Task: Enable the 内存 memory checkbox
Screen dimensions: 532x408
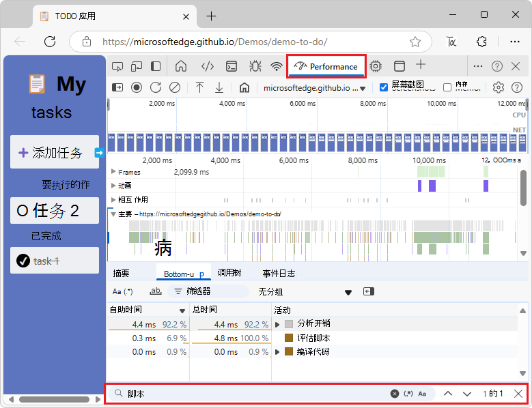Action: click(447, 87)
